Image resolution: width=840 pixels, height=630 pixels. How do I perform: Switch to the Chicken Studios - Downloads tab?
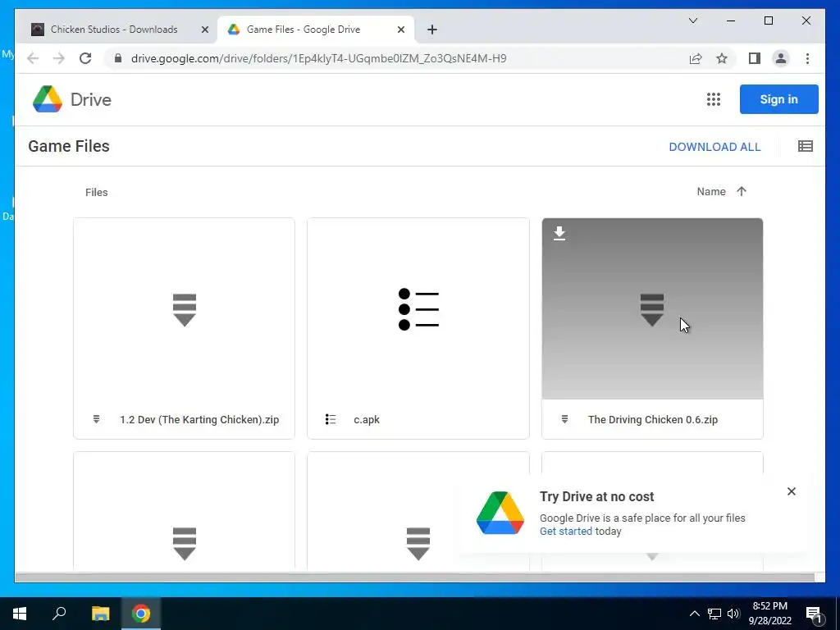(x=115, y=30)
